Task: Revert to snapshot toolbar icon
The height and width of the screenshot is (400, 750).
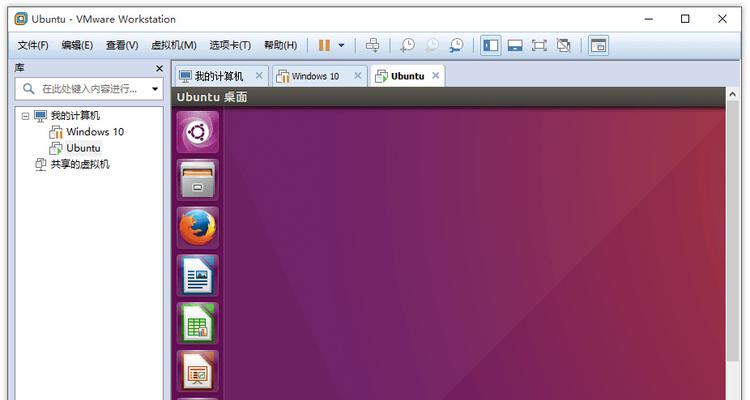Action: point(432,45)
